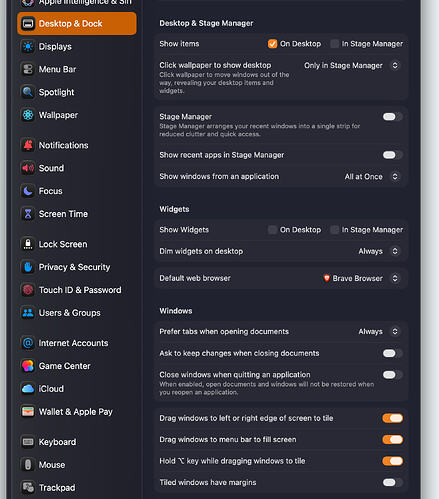439x499 pixels.
Task: Click the 'Windows' section heading
Action: tap(176, 311)
